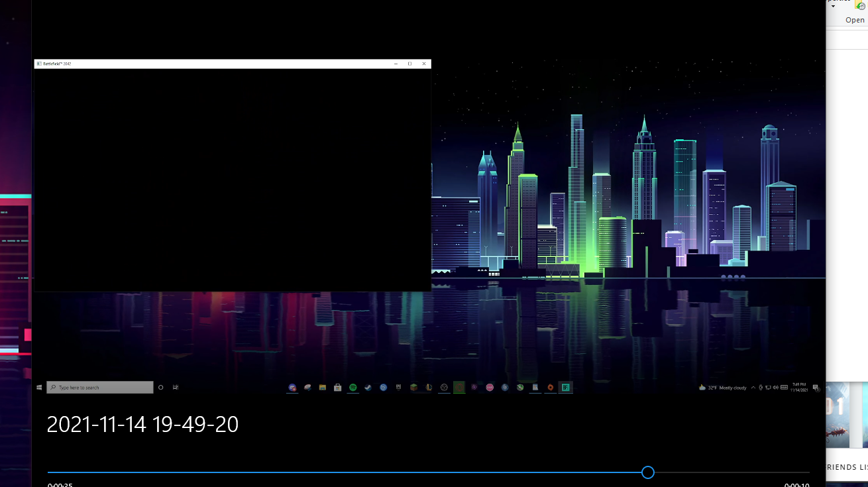Click the volume speaker icon in tray
The width and height of the screenshot is (868, 487).
click(775, 388)
